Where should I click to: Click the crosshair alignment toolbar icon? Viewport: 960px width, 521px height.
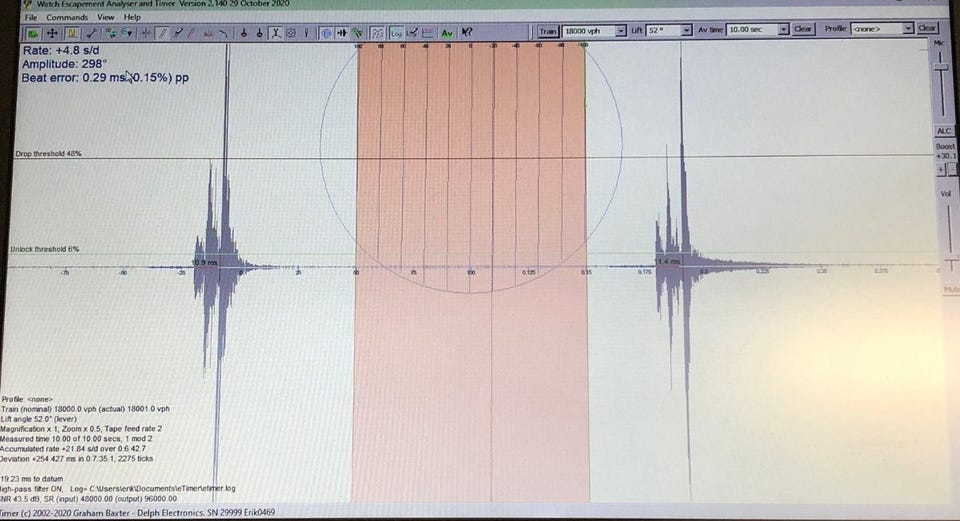pos(146,33)
